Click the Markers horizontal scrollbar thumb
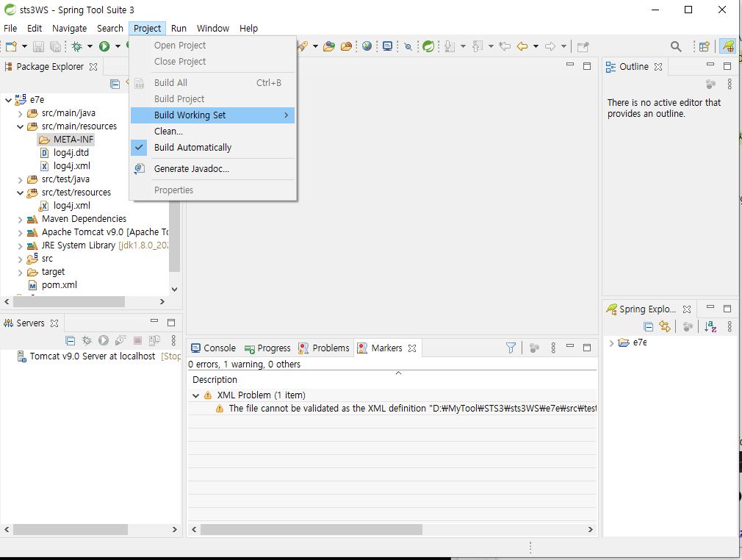742x560 pixels. coord(311,529)
